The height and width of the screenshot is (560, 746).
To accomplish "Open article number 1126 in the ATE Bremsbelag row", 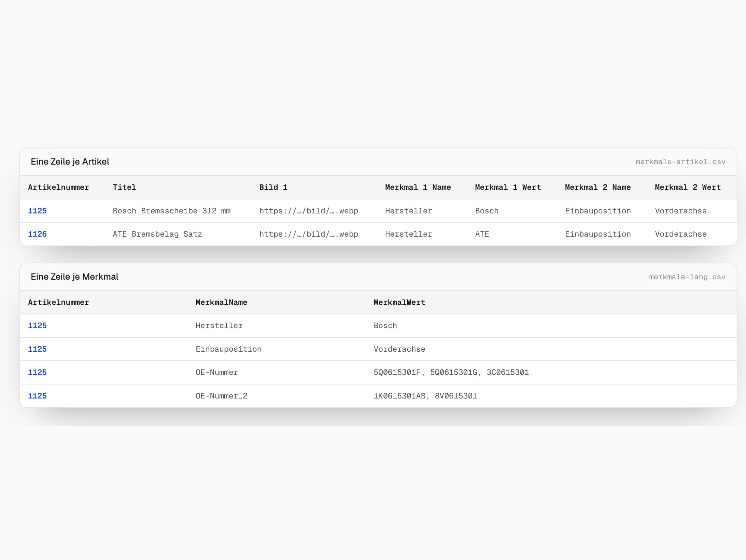I will tap(37, 234).
